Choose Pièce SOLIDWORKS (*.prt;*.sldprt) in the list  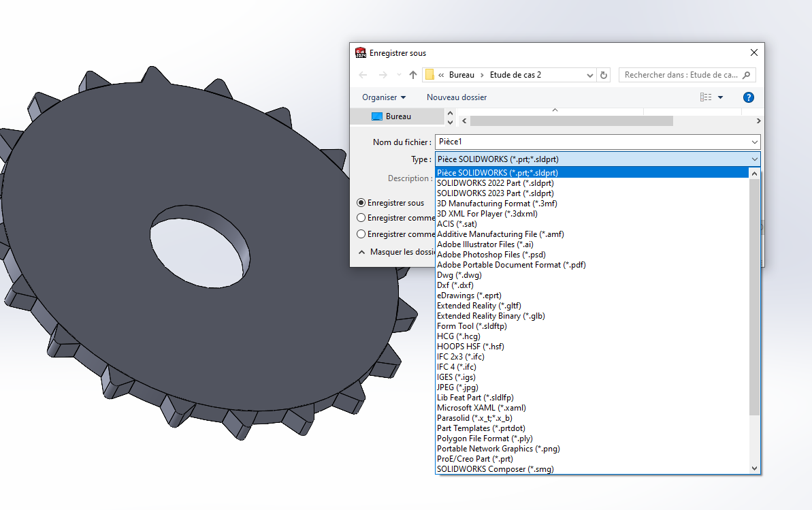click(x=592, y=172)
